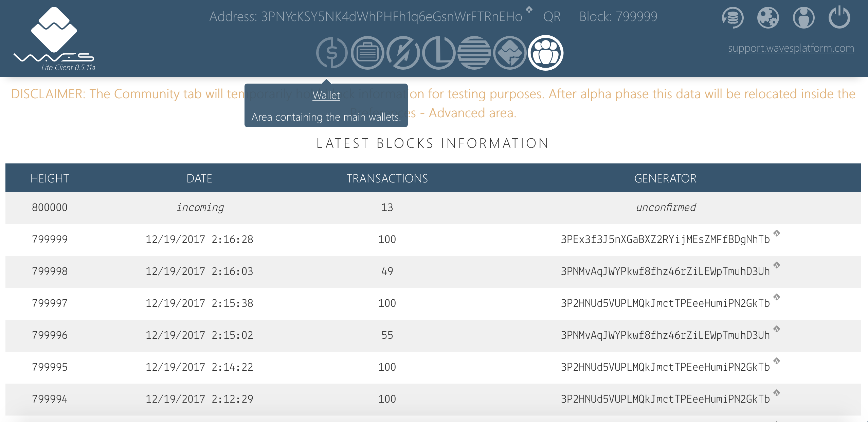Select the highlighted Community people icon
This screenshot has height=422, width=868.
tap(545, 53)
